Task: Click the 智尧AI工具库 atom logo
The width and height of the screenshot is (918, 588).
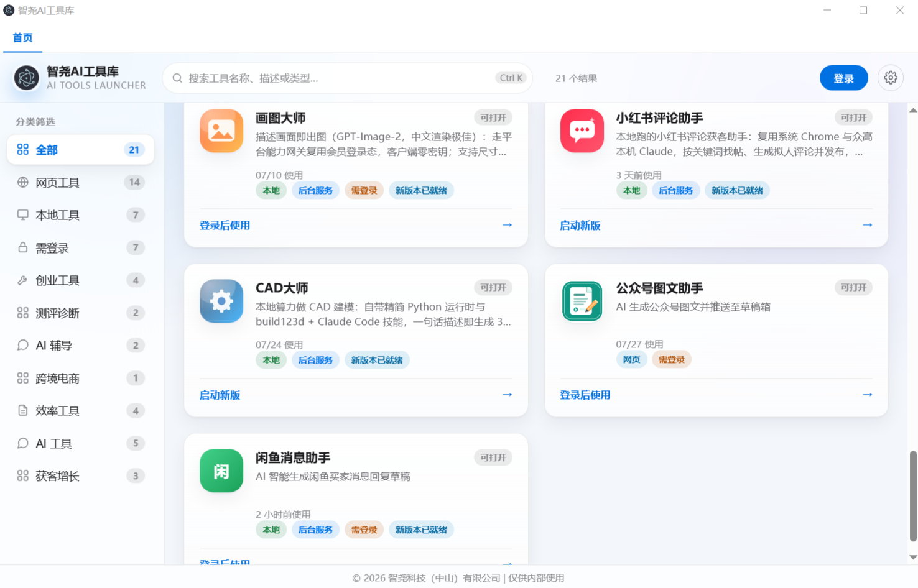Action: pos(27,78)
